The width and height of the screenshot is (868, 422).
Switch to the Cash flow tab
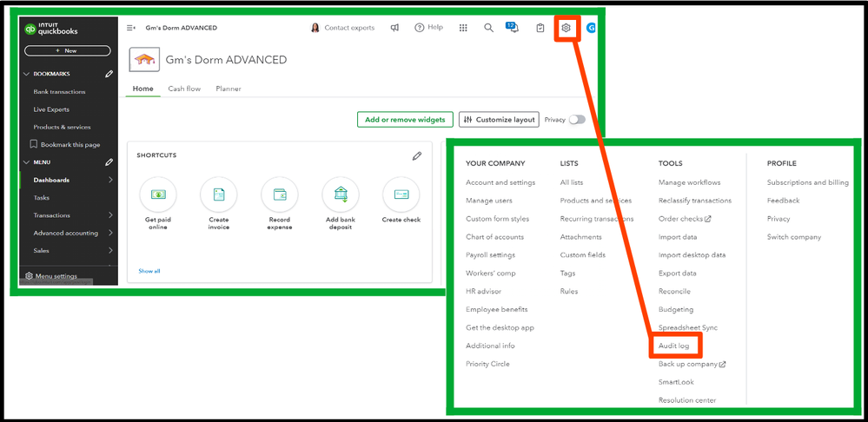pyautogui.click(x=184, y=89)
